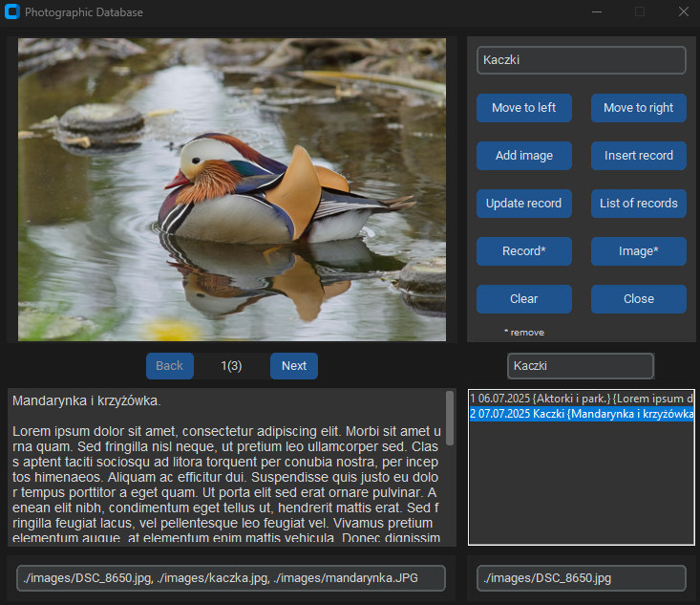
Task: Click the Insert record button
Action: tap(638, 156)
